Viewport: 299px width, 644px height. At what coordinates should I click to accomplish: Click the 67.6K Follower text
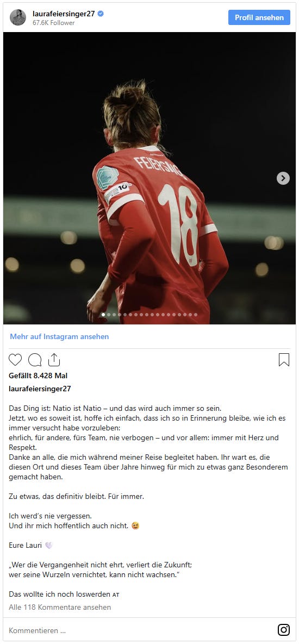tap(54, 23)
